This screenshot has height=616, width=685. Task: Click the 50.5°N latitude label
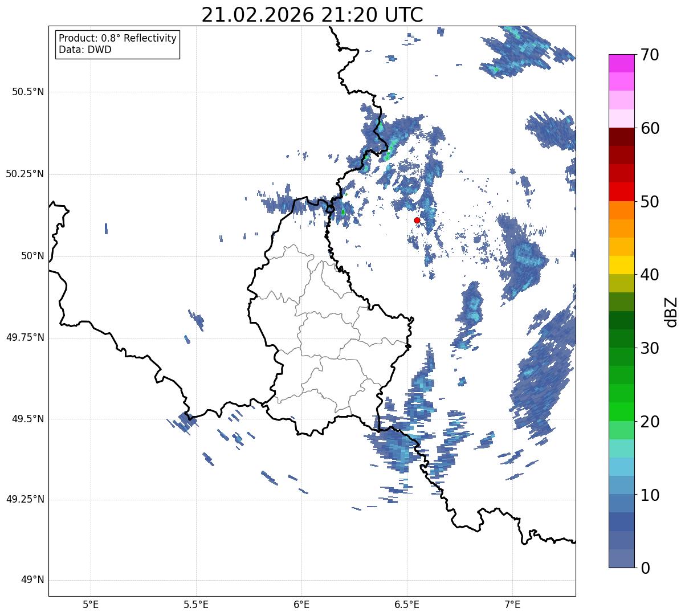[x=28, y=92]
